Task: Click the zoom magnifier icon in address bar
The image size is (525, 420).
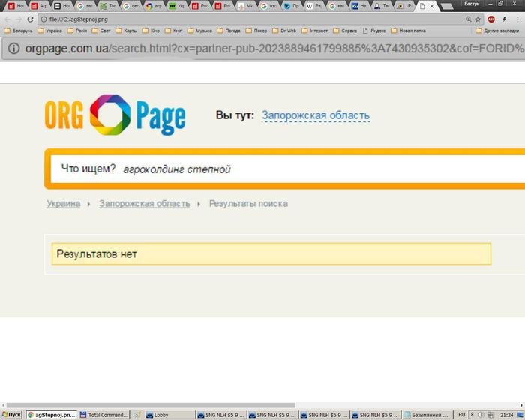Action: [468, 19]
